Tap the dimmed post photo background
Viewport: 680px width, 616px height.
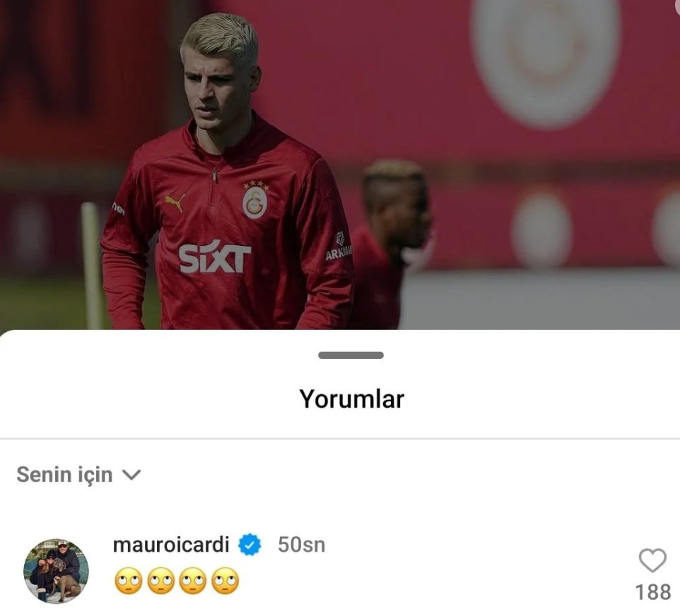point(340,165)
